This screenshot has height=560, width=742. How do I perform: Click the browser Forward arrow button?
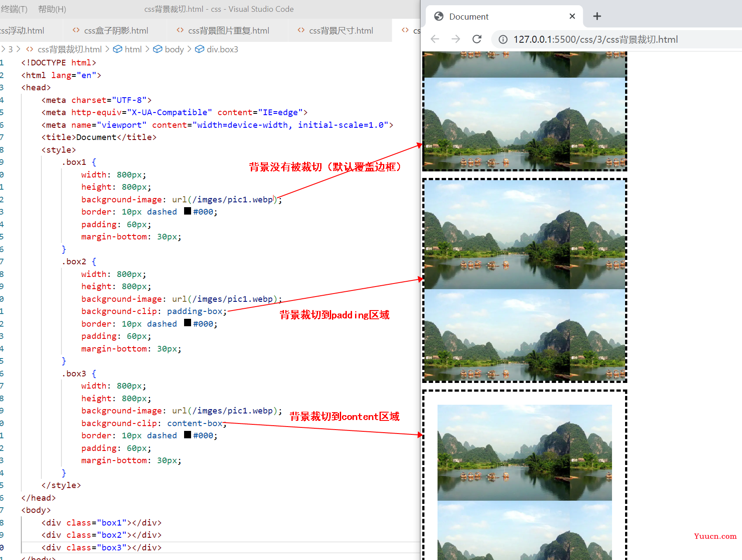[x=456, y=39]
